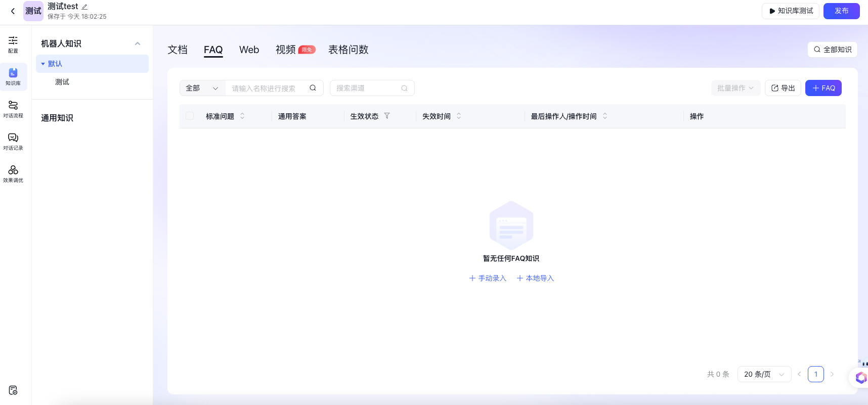This screenshot has width=868, height=405.
Task: Select the 通用知识 section
Action: tap(57, 118)
